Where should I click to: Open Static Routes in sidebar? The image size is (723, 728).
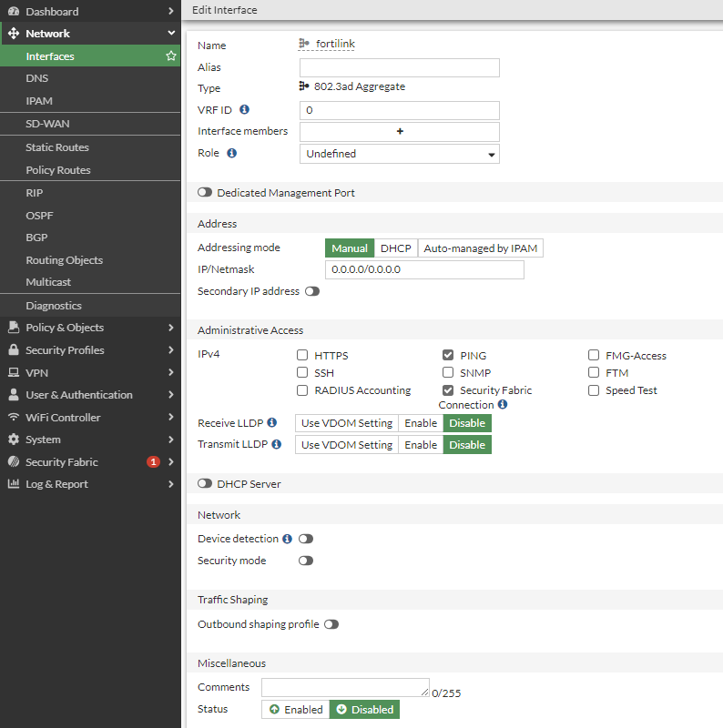pos(57,147)
